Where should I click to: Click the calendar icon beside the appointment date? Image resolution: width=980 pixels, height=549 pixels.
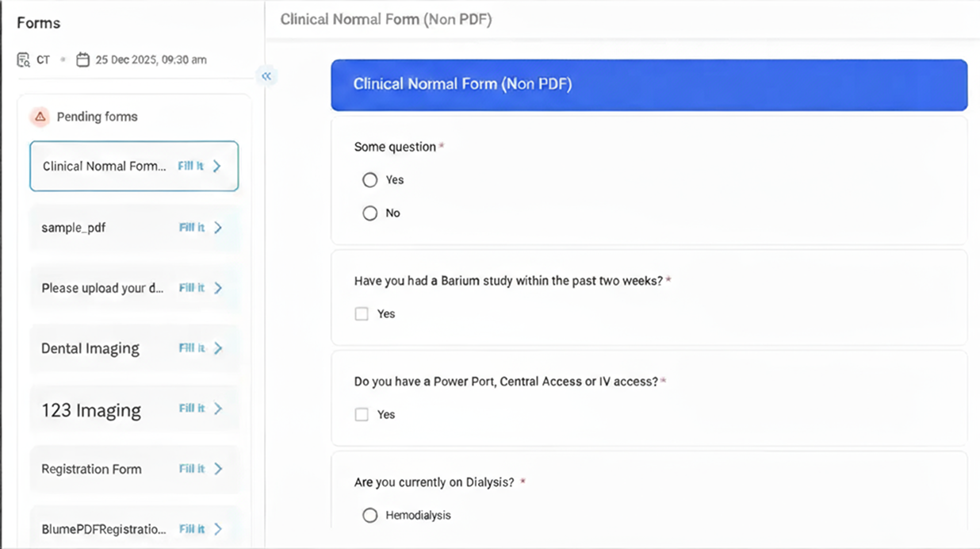tap(82, 60)
